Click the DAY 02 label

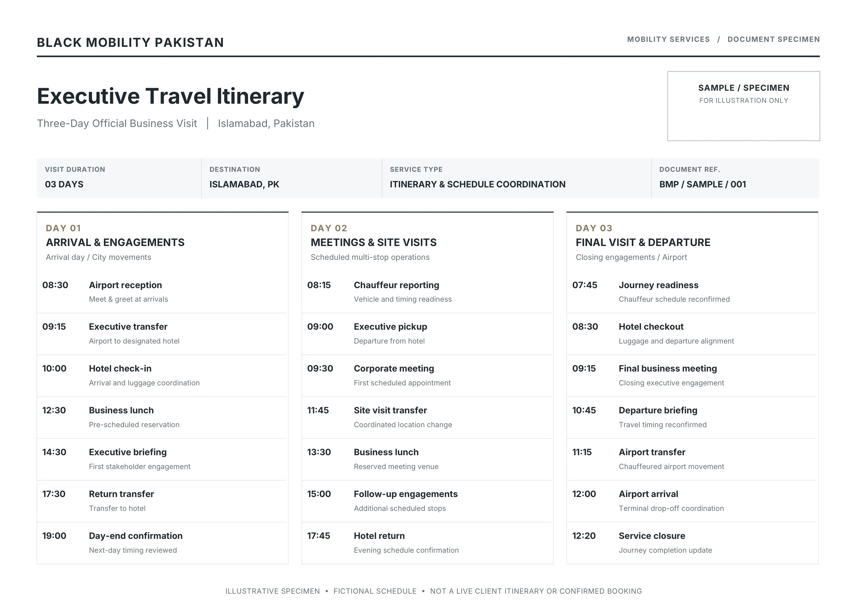coord(329,228)
